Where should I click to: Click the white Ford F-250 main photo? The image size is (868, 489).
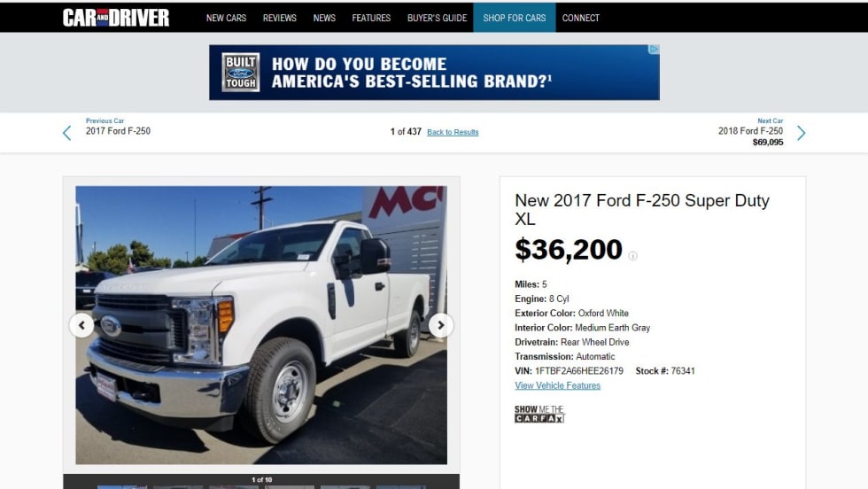261,325
